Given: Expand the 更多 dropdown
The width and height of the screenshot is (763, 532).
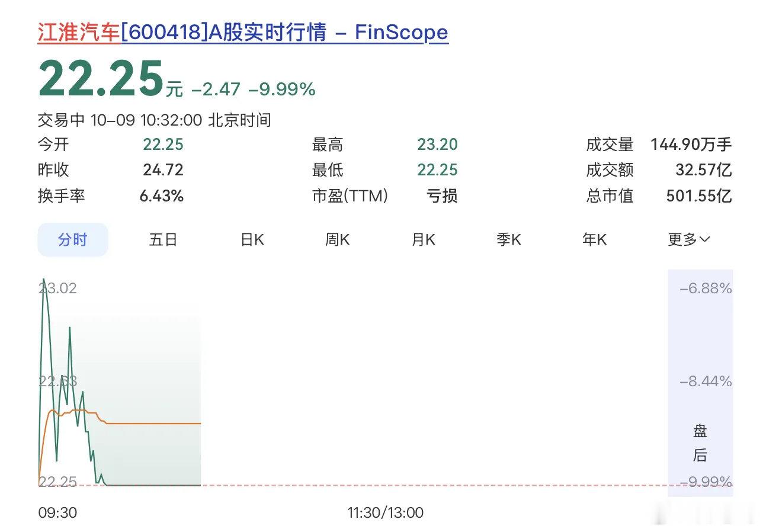Looking at the screenshot, I should click(688, 240).
